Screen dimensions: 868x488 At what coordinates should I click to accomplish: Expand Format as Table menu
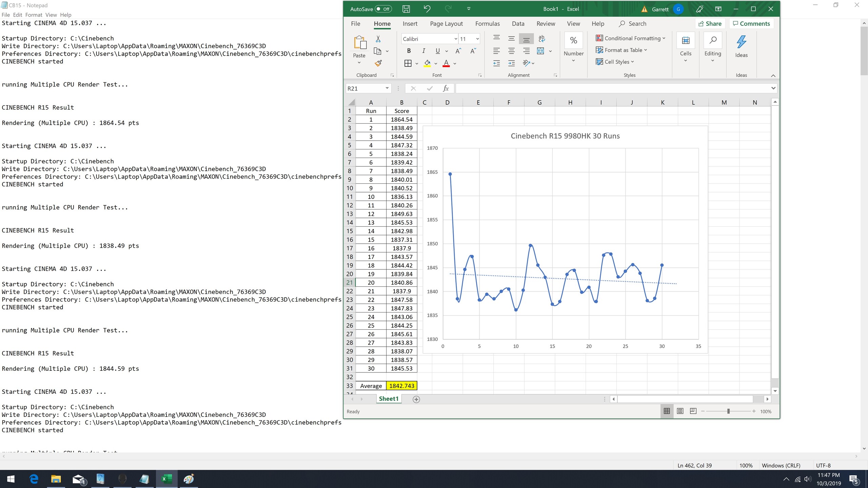click(x=621, y=50)
